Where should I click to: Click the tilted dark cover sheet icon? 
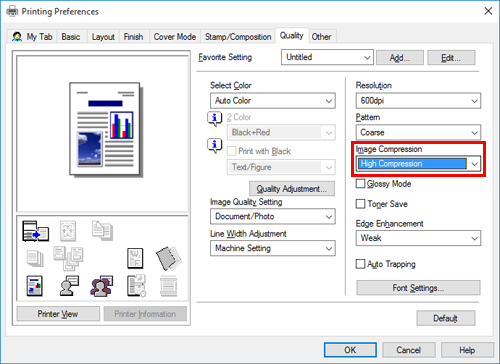(168, 258)
